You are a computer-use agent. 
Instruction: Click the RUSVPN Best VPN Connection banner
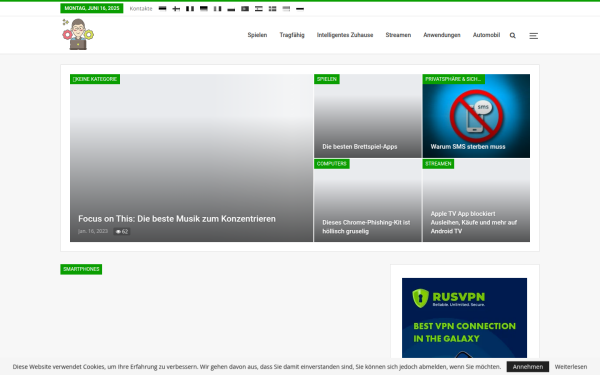[x=464, y=318]
